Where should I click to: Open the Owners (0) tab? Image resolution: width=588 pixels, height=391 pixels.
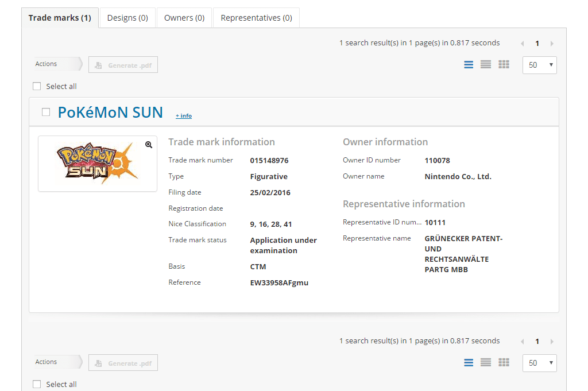tap(184, 18)
